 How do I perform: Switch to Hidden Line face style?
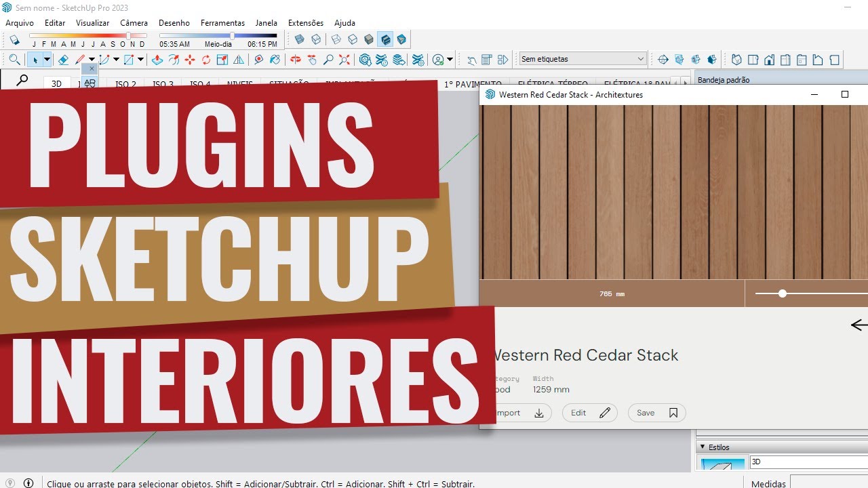(353, 39)
